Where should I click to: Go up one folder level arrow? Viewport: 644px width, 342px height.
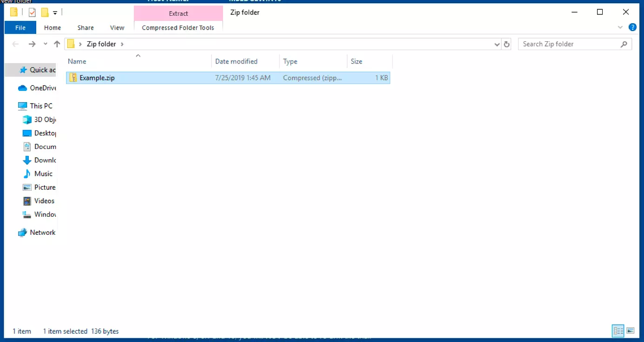coord(57,44)
